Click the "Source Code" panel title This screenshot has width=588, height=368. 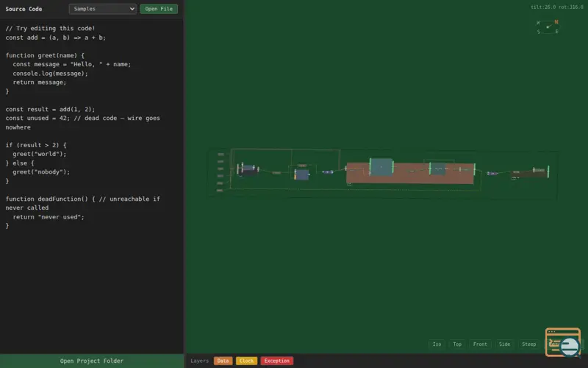pos(24,9)
